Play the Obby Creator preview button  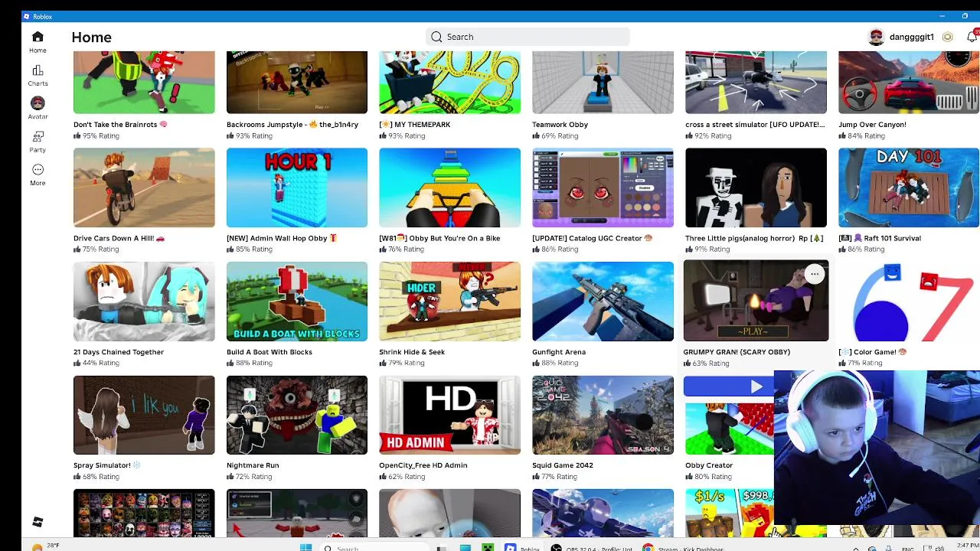click(x=729, y=386)
